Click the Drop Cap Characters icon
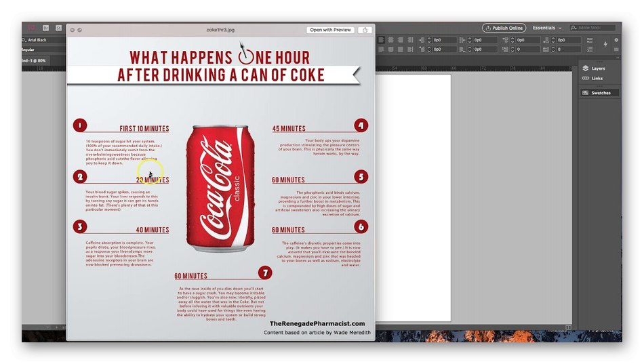644x364 pixels. coord(546,49)
